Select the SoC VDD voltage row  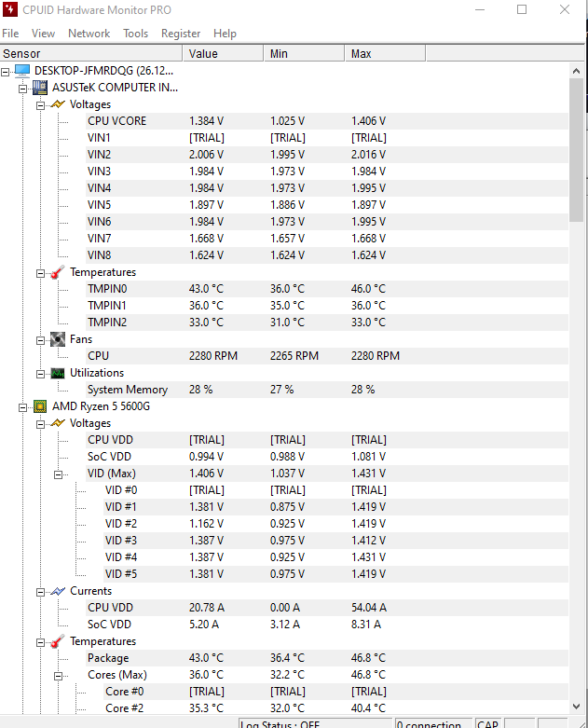coord(327,457)
